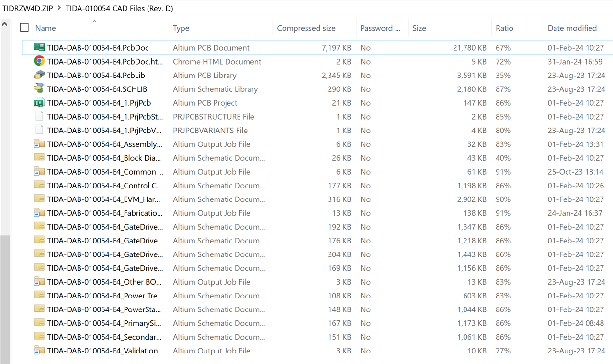Click the PCB Project icon for E4_1.PrjPcb
The width and height of the screenshot is (613, 364).
(x=39, y=102)
